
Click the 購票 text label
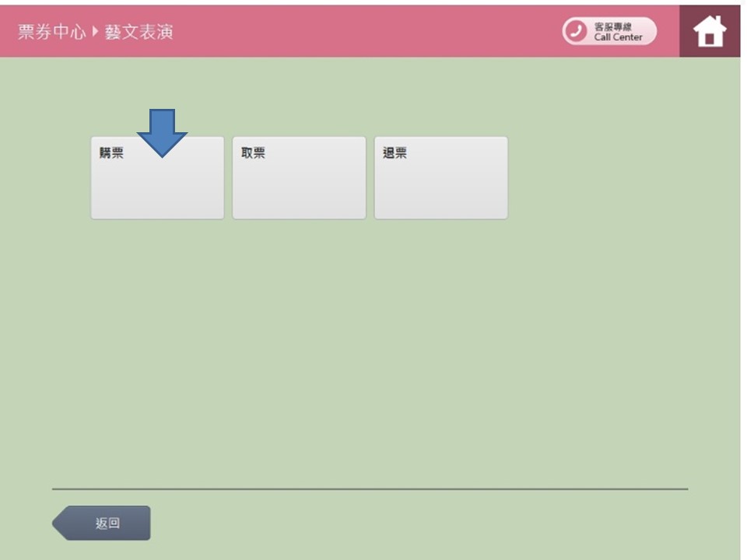click(x=111, y=153)
